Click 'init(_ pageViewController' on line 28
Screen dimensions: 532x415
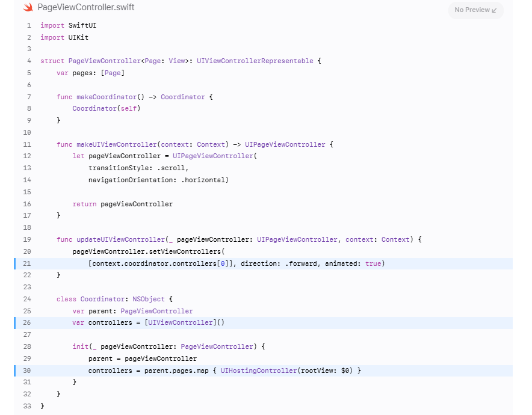pos(123,346)
